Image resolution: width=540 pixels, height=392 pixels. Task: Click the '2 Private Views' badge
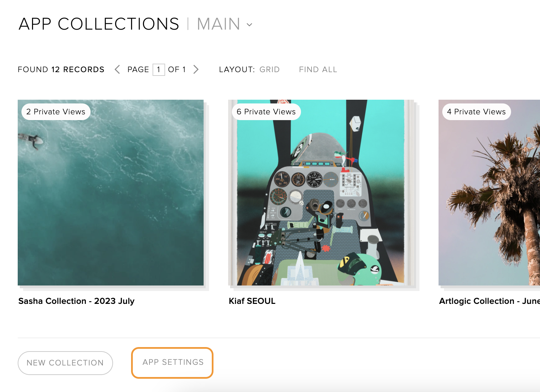click(56, 112)
